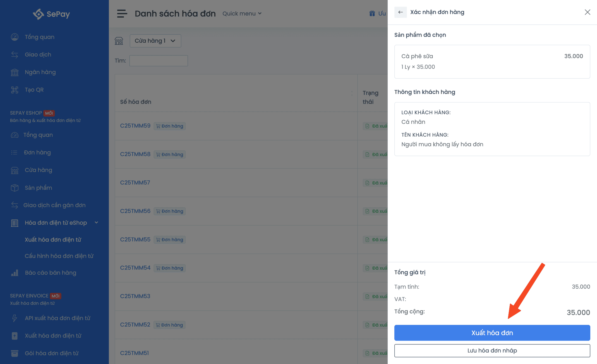Open Sản phẩm products page
The image size is (597, 364).
tap(38, 188)
